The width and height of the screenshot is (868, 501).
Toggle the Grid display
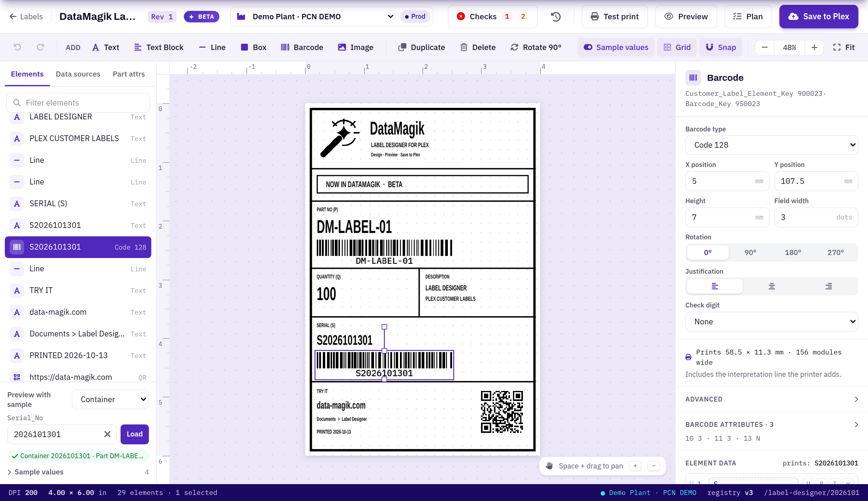click(677, 47)
